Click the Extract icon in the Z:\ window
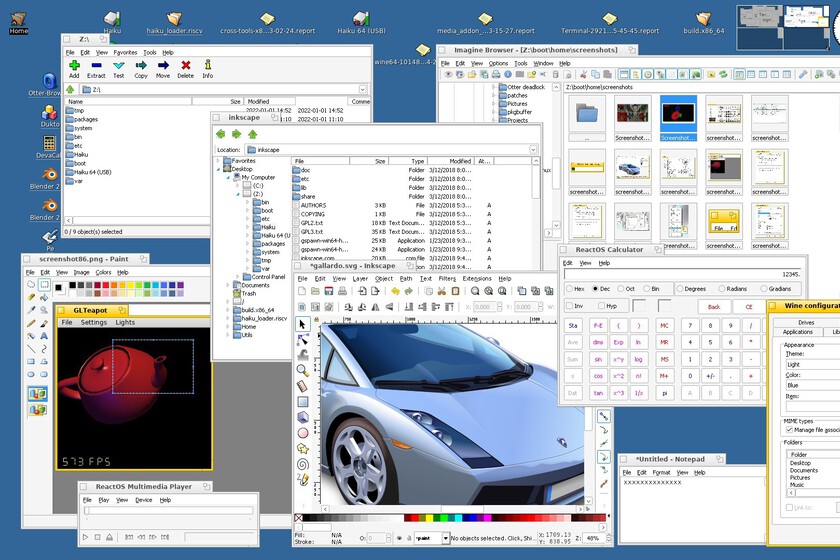Image resolution: width=840 pixels, height=560 pixels. 96,65
